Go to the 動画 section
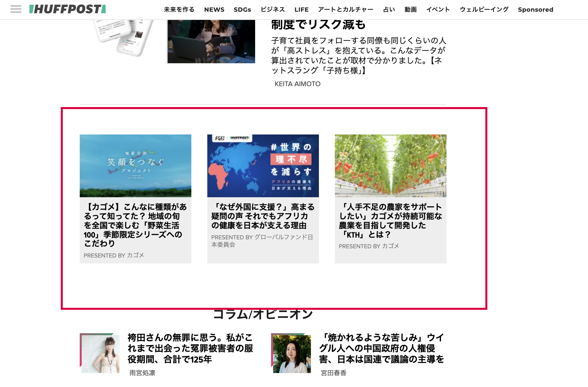Screen dimensions: 588x387 click(x=411, y=9)
